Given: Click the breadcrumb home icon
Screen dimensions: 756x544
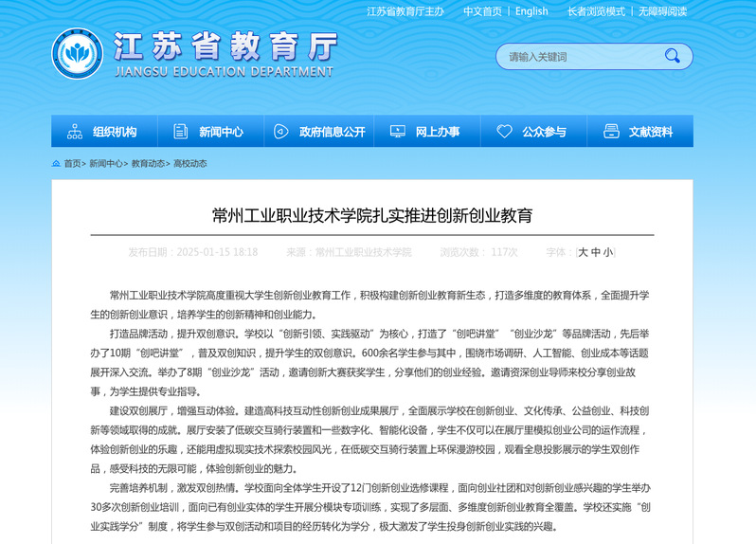Looking at the screenshot, I should [x=56, y=164].
